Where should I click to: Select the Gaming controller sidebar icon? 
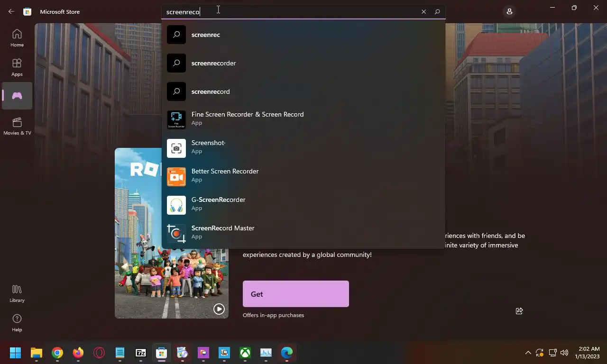17,96
